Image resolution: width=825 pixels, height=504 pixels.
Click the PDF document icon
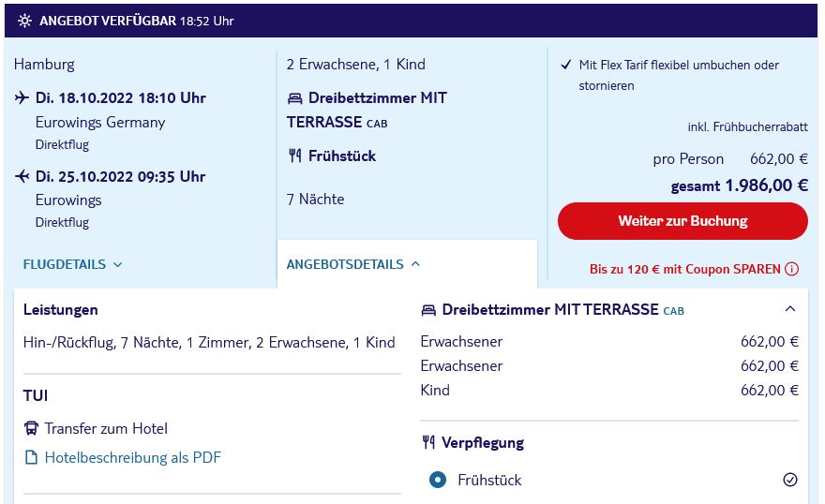click(x=31, y=458)
